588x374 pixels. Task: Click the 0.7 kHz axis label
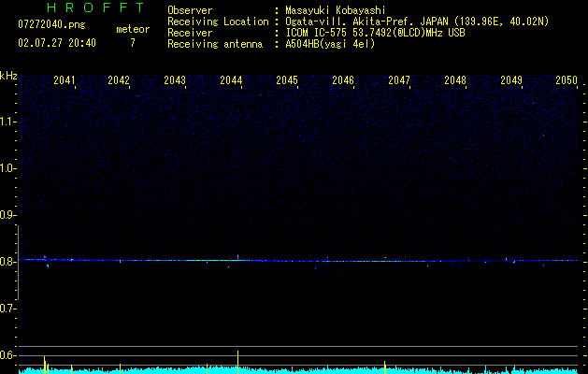point(7,309)
